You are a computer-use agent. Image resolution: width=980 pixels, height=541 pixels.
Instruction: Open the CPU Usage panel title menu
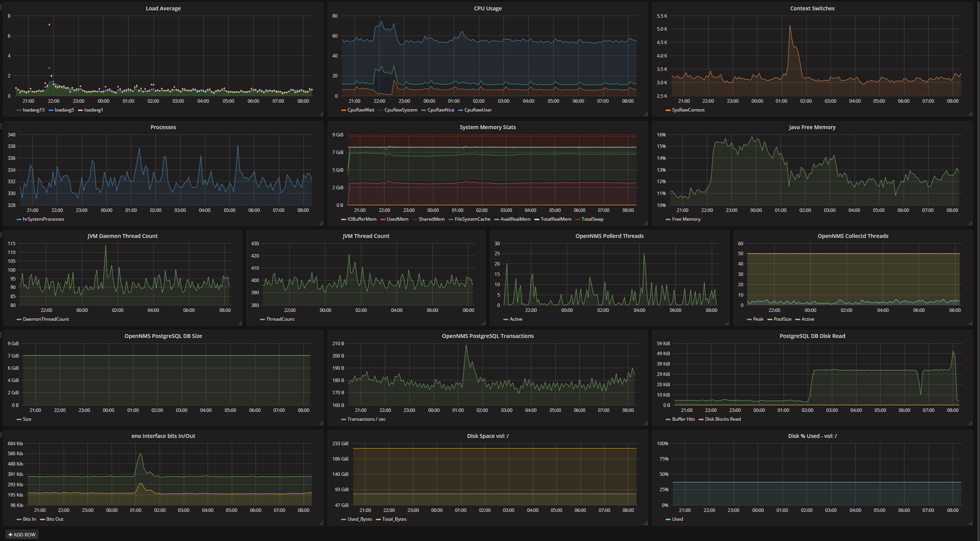488,8
